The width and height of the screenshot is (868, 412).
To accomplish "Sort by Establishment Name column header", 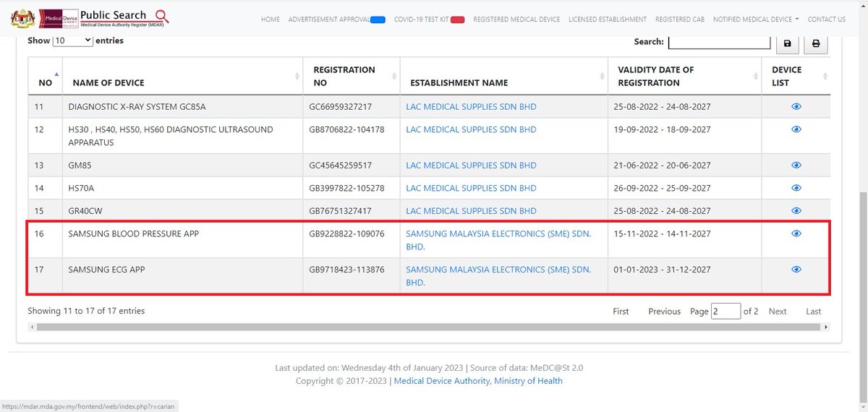I will (x=503, y=76).
